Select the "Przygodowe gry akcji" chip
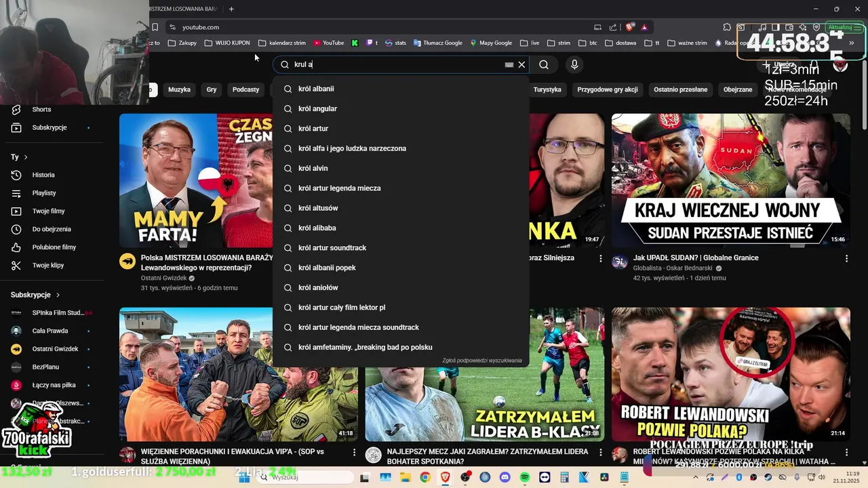This screenshot has height=488, width=868. click(x=608, y=89)
